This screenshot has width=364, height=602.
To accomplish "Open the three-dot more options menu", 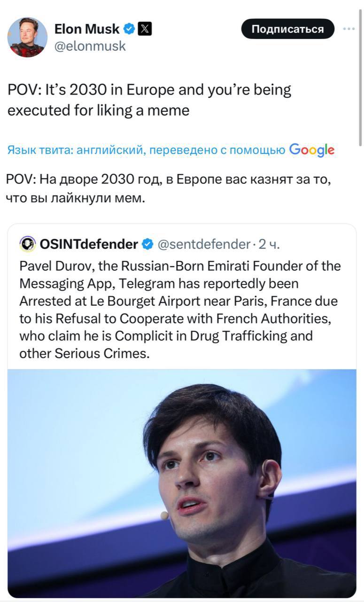I will tap(349, 29).
